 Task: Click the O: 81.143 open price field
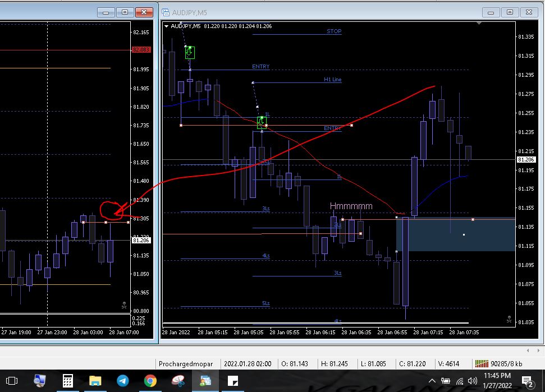click(295, 364)
